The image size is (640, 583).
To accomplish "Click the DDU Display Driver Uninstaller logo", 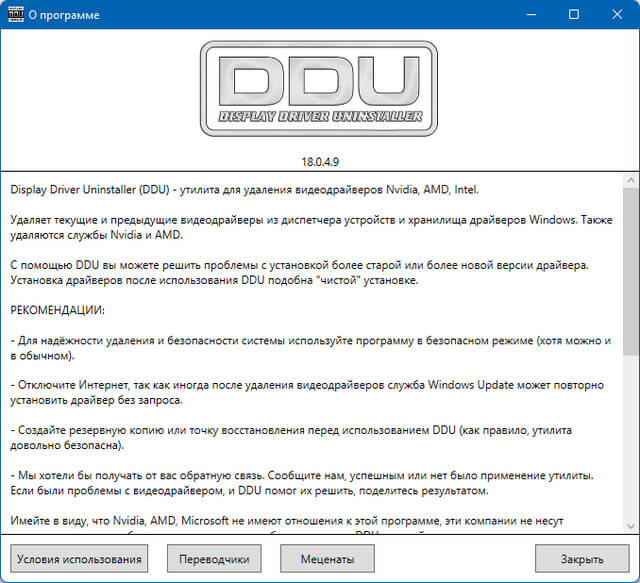I will click(319, 89).
